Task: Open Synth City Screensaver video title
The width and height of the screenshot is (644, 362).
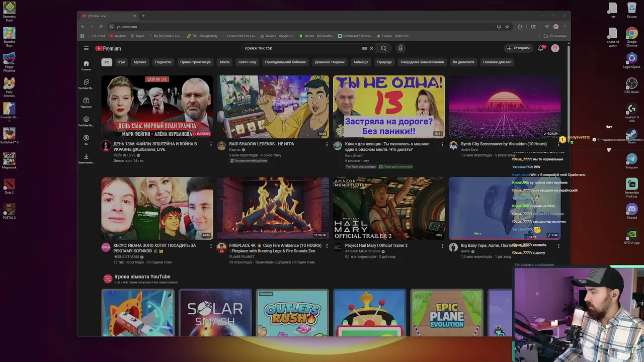Action: tap(504, 144)
